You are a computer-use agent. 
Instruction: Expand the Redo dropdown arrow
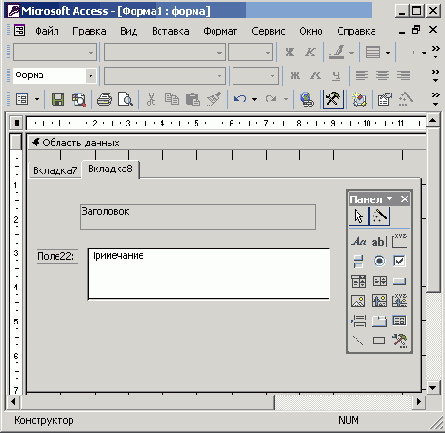click(286, 99)
